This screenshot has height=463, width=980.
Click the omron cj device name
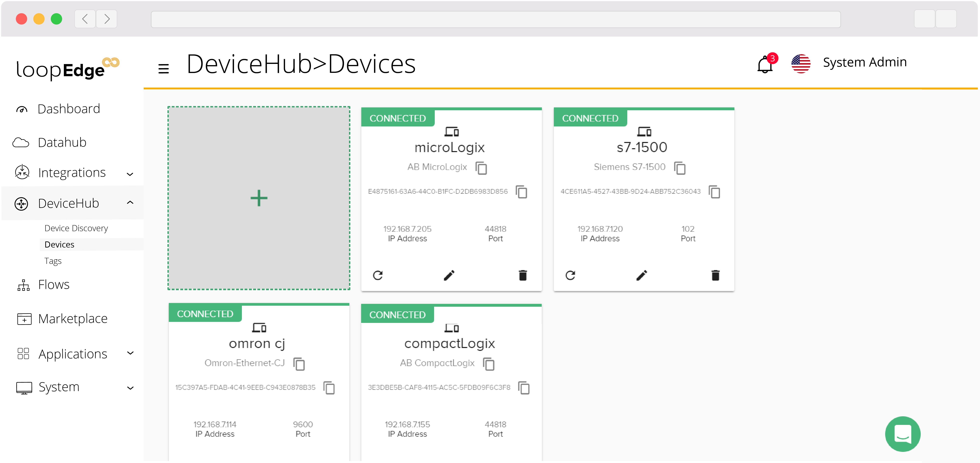point(257,343)
